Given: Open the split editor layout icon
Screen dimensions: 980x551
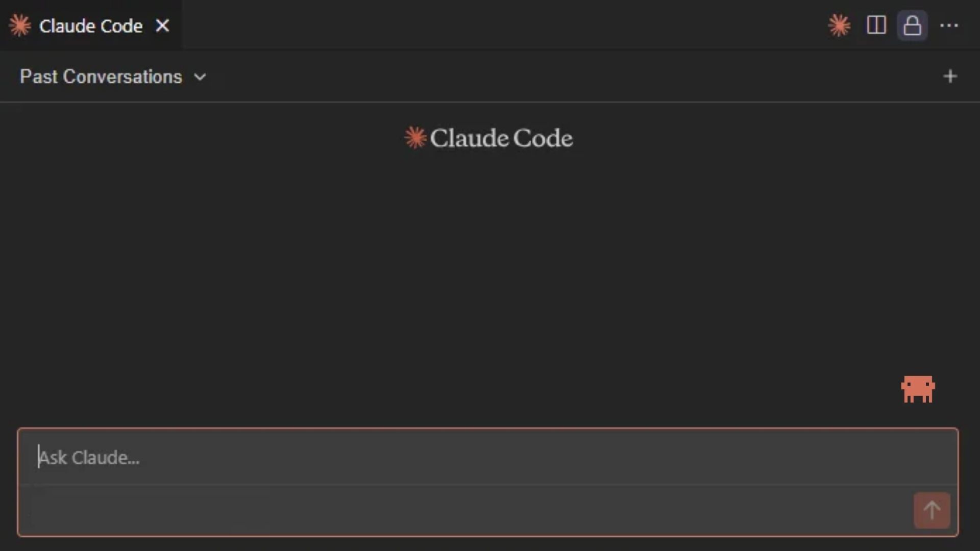Looking at the screenshot, I should (876, 25).
